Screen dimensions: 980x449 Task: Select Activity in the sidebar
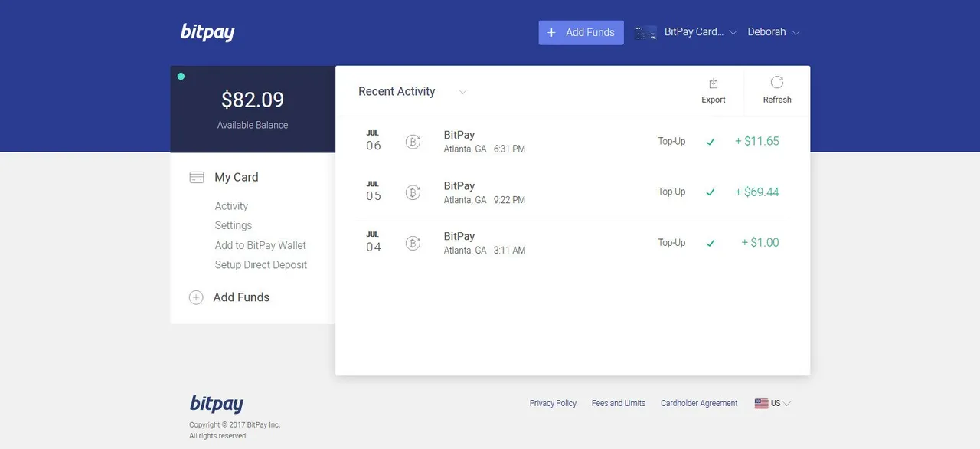click(x=231, y=206)
